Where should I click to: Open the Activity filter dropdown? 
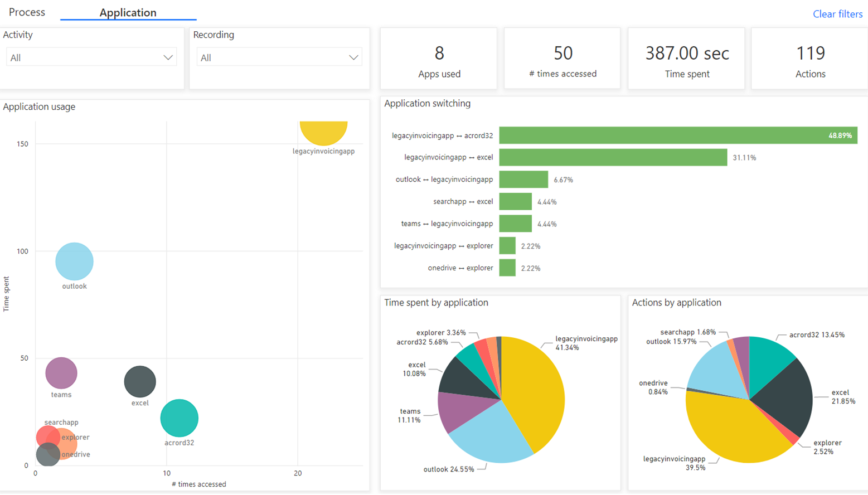(91, 56)
